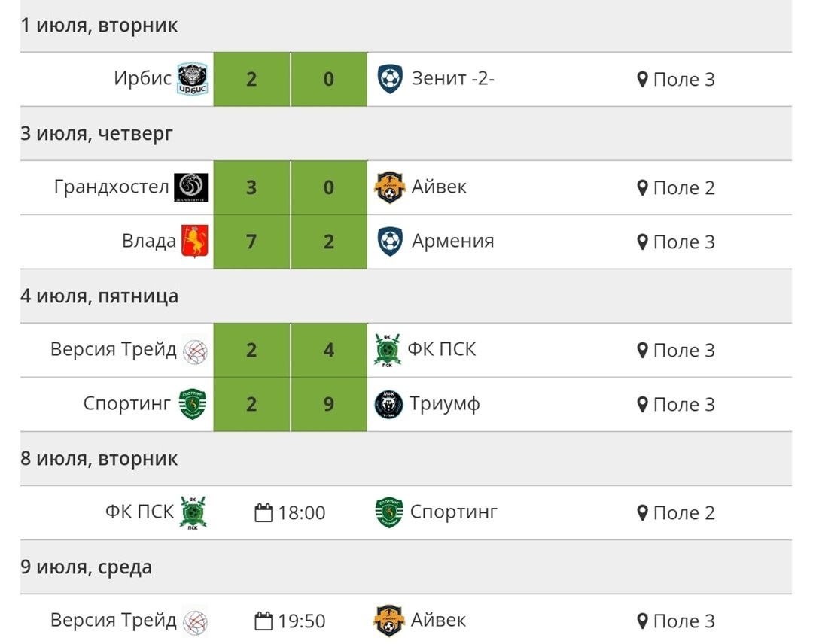Open the Ирбис team name link
Viewport: 813px width, 644px height.
[142, 78]
